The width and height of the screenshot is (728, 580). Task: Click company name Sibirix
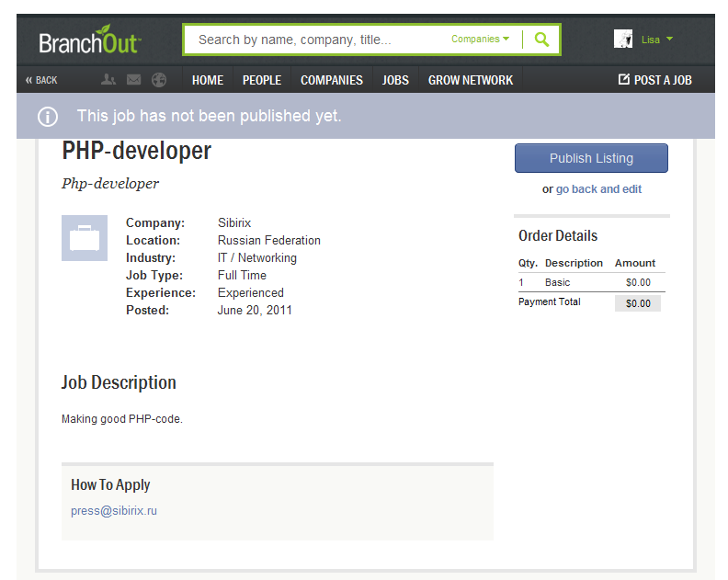pos(234,222)
